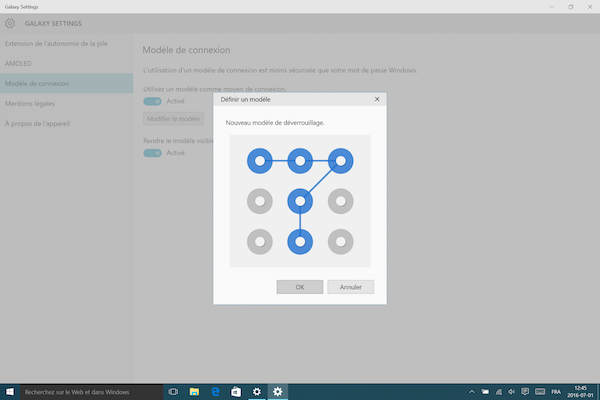Image resolution: width=600 pixels, height=400 pixels.
Task: Open Mentions légales section
Action: coord(67,103)
